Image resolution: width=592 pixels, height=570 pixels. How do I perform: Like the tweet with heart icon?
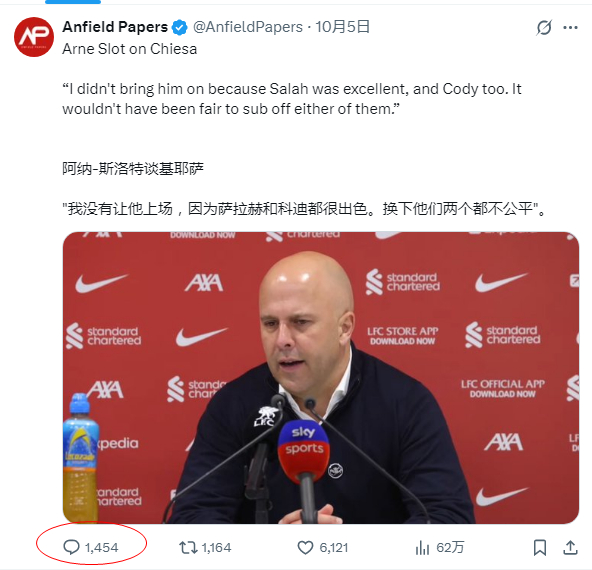click(305, 547)
